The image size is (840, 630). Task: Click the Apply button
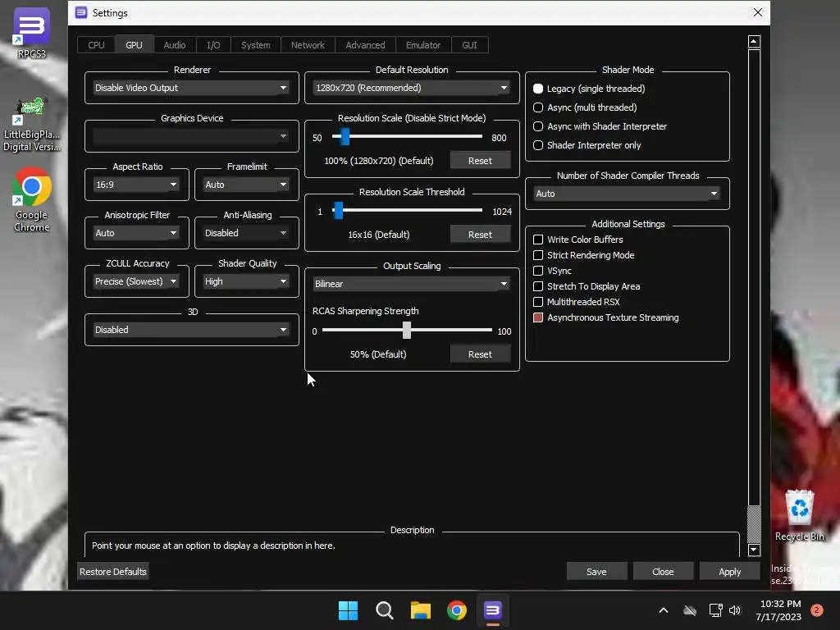(x=729, y=572)
